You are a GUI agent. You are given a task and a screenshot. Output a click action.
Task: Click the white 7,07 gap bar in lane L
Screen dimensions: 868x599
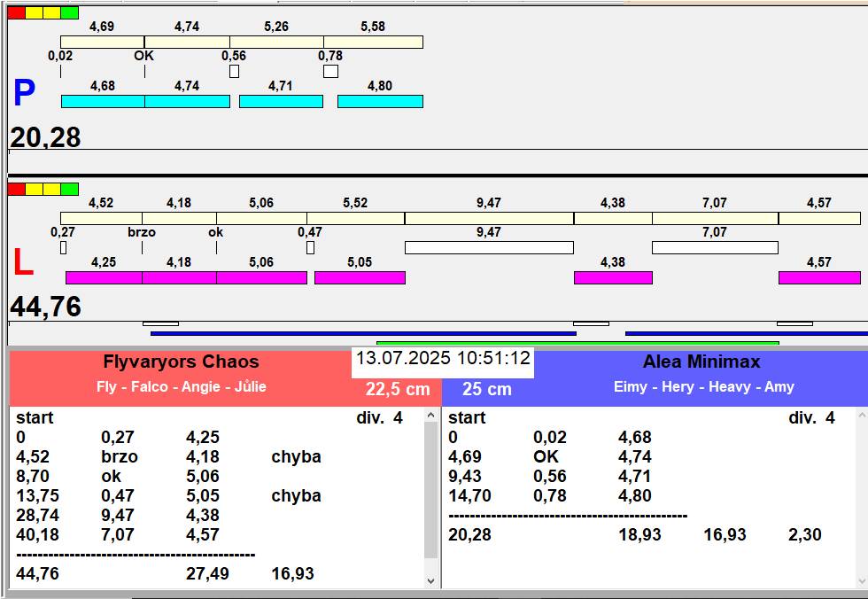point(716,247)
